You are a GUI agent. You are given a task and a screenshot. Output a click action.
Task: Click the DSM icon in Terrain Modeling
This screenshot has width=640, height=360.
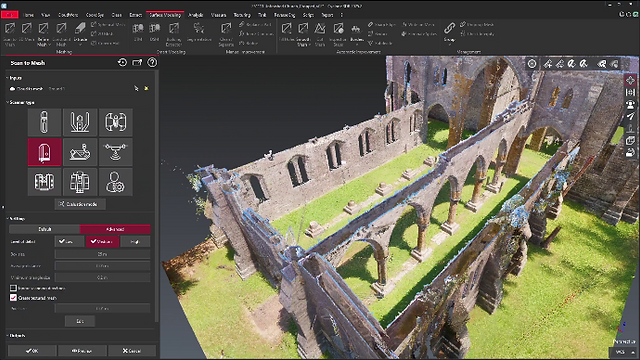coord(155,29)
